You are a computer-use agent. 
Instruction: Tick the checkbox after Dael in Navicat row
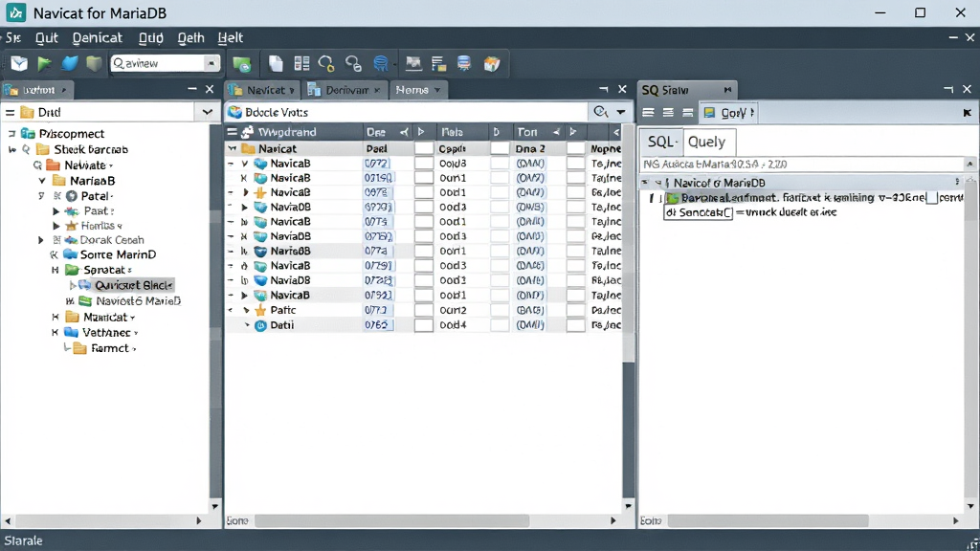point(424,148)
